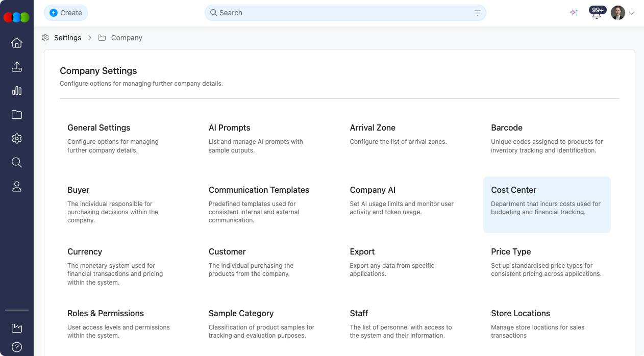Click the upload icon in sidebar
Image resolution: width=644 pixels, height=356 pixels.
(17, 67)
